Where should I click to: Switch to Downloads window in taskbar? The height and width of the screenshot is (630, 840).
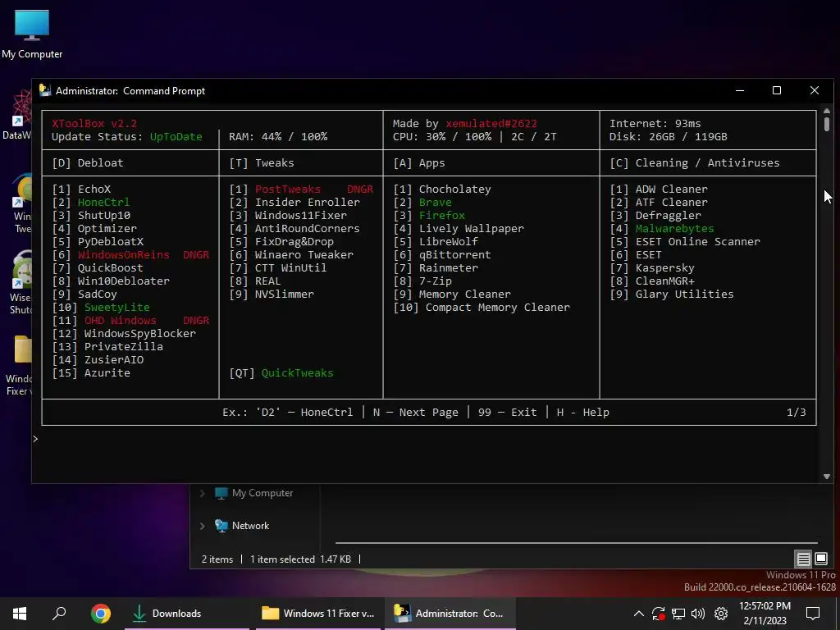(x=186, y=613)
